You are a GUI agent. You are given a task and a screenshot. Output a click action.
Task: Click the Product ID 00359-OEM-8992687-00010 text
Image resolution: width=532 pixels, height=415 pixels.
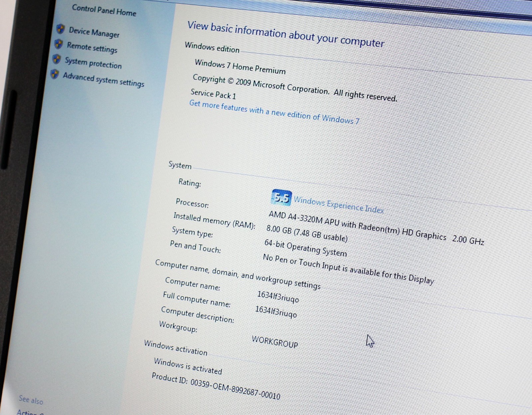click(216, 386)
